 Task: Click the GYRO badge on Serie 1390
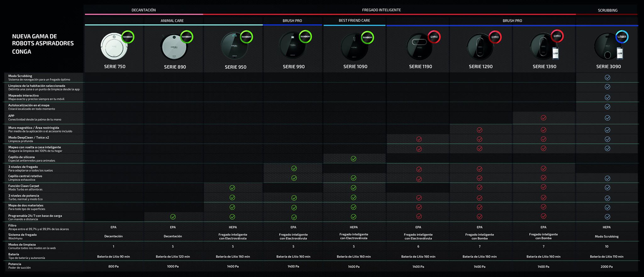click(x=557, y=36)
